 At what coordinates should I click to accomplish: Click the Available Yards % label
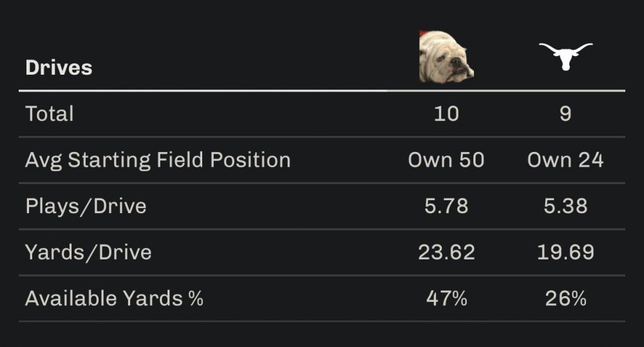point(114,299)
